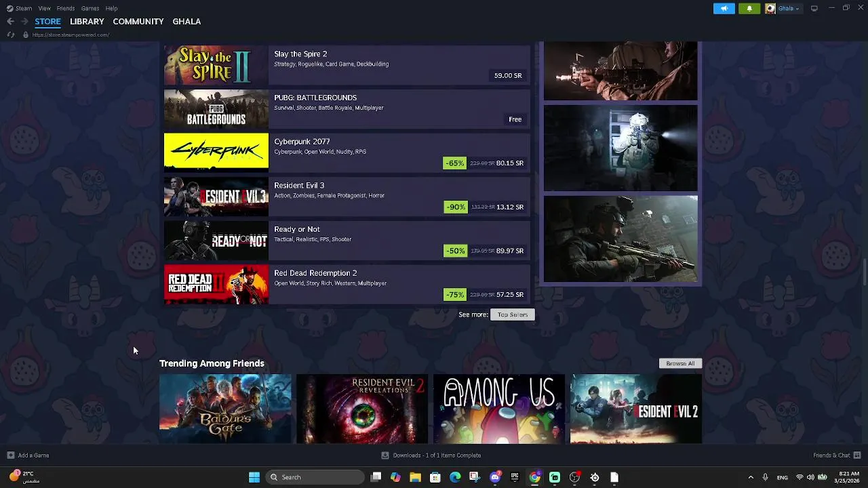This screenshot has width=868, height=488.
Task: Open the Slay the Spire 2 listing
Action: [x=347, y=66]
